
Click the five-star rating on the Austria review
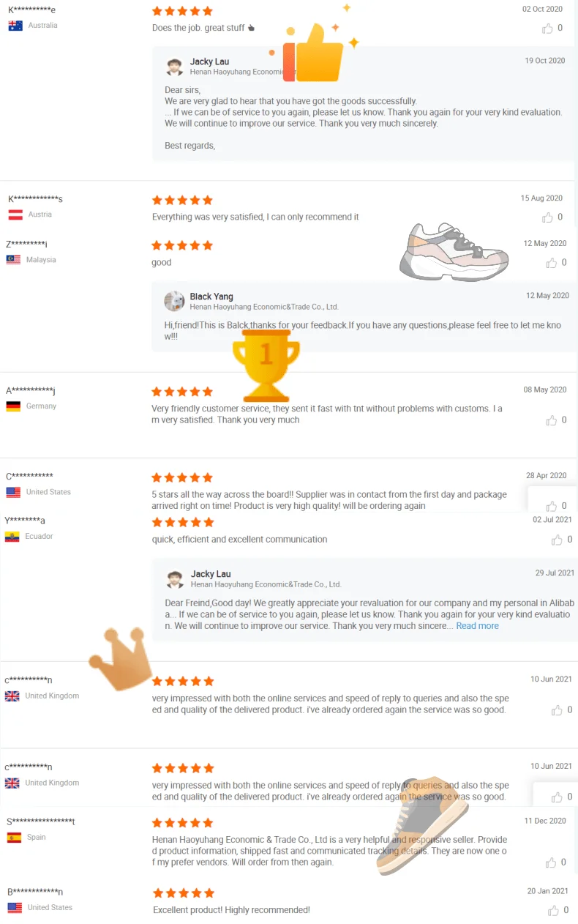(182, 200)
